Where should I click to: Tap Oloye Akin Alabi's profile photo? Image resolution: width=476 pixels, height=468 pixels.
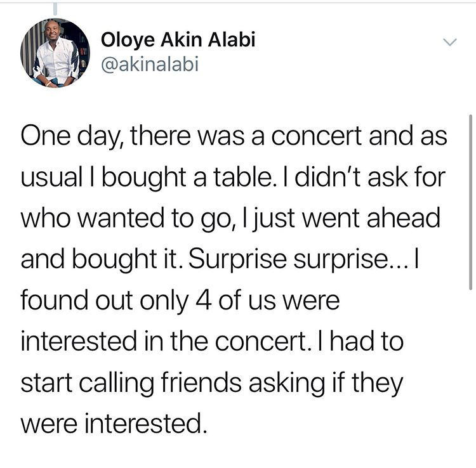point(55,53)
